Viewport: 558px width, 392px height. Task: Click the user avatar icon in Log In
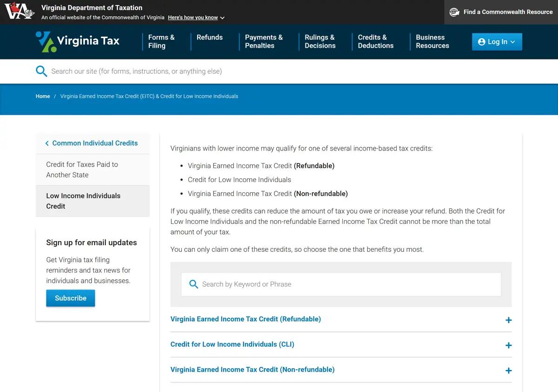(482, 42)
